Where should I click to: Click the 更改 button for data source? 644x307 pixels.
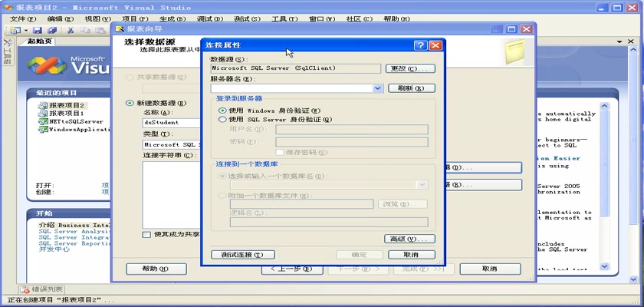(x=410, y=68)
